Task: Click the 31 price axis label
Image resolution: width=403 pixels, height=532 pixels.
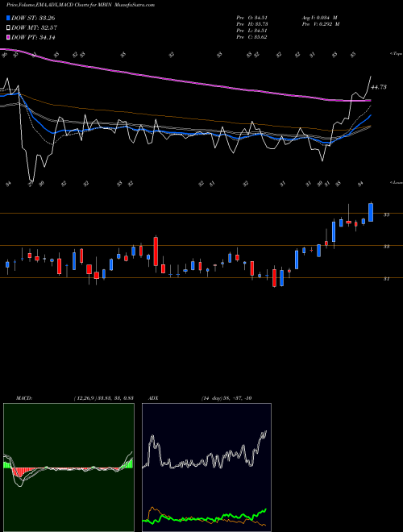Action: tap(386, 279)
